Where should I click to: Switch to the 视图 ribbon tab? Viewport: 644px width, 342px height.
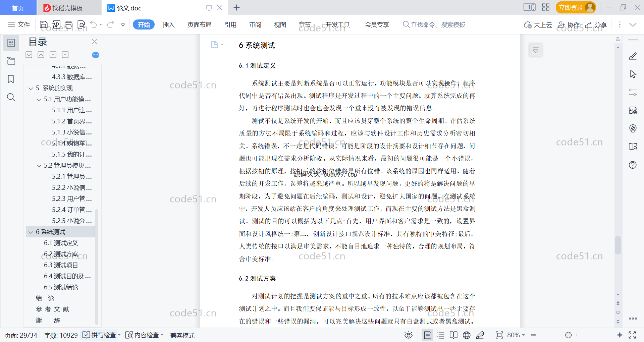pos(280,24)
